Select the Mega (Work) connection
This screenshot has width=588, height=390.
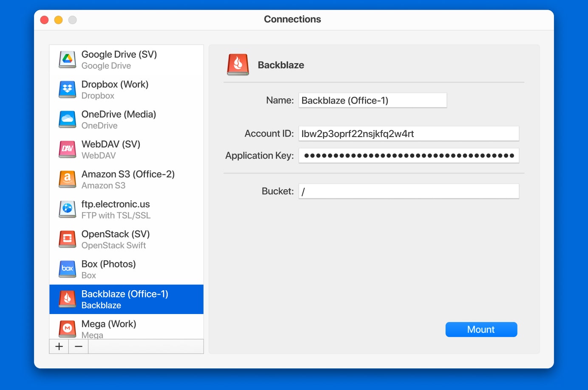click(127, 327)
